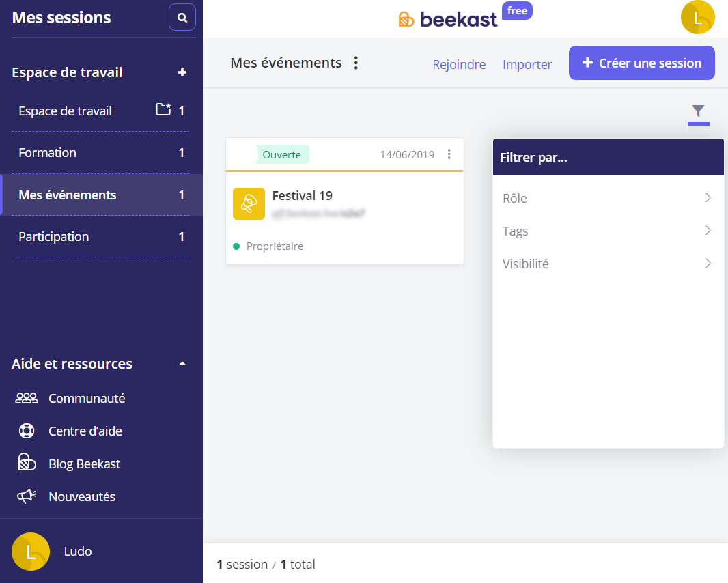Open the user avatar at top right
The image size is (728, 583).
[x=697, y=18]
